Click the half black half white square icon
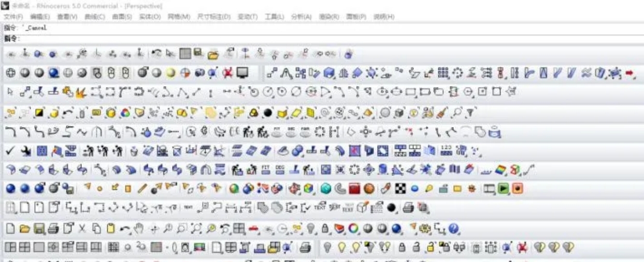The width and height of the screenshot is (644, 262). [39, 112]
